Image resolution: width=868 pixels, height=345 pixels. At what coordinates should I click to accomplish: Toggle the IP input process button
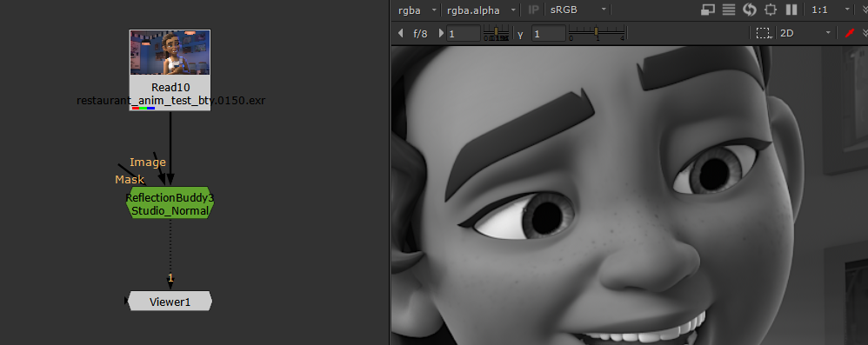[x=534, y=10]
